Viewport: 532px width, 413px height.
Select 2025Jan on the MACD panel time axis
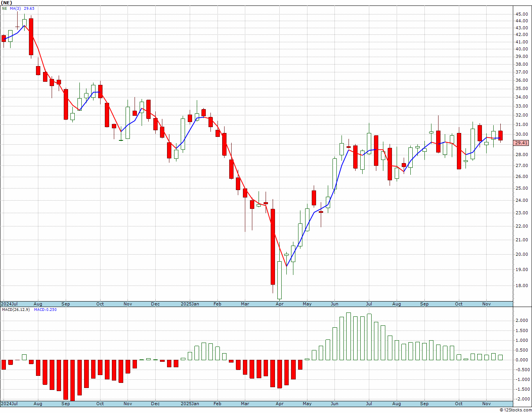click(190, 404)
